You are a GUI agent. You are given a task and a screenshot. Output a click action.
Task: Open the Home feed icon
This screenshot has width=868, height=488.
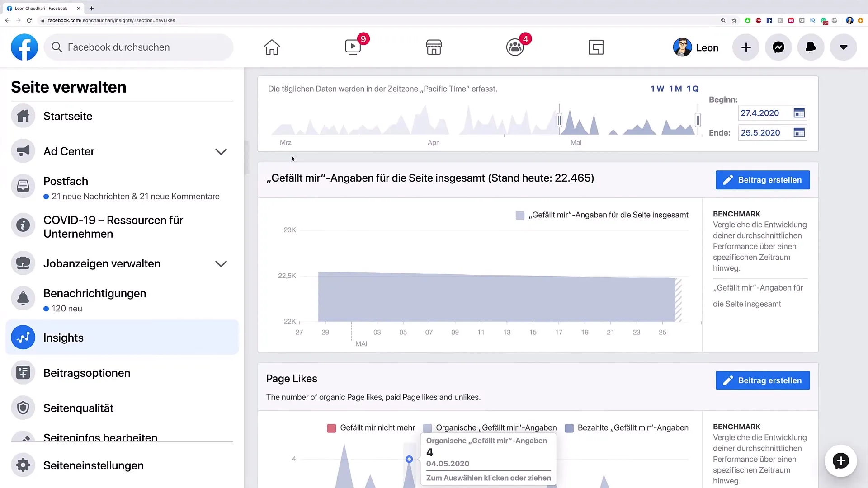click(272, 47)
